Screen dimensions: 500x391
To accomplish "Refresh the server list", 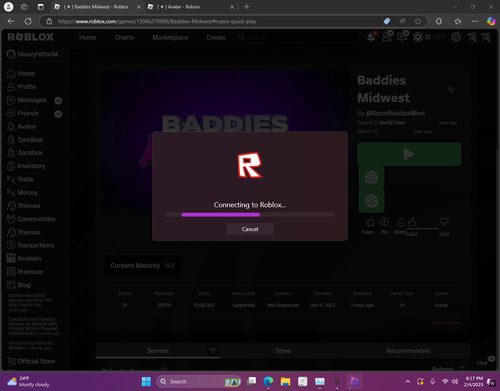I will 448,369.
